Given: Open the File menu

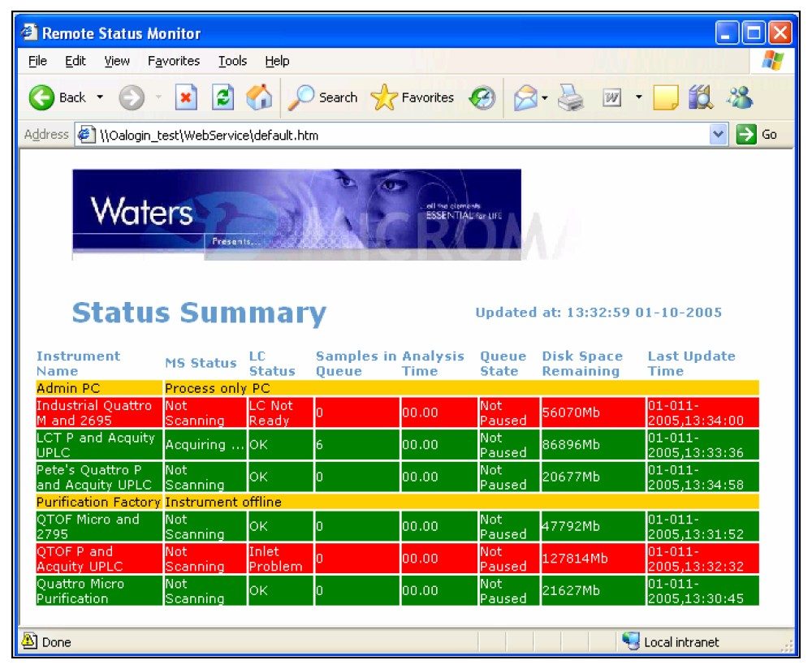Looking at the screenshot, I should [x=37, y=61].
